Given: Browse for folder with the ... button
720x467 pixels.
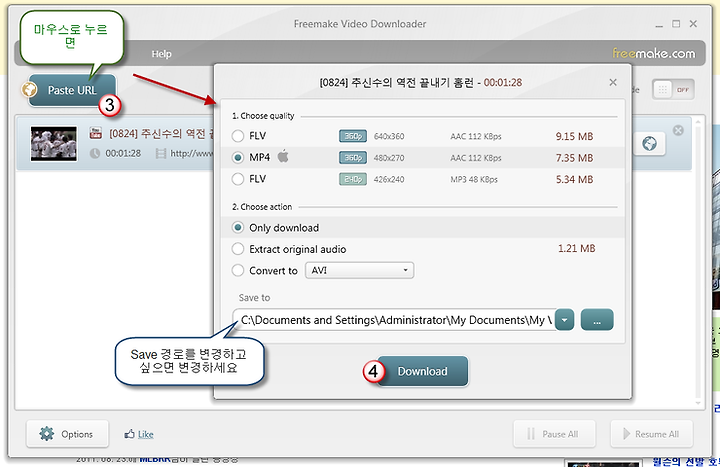Looking at the screenshot, I should [597, 320].
